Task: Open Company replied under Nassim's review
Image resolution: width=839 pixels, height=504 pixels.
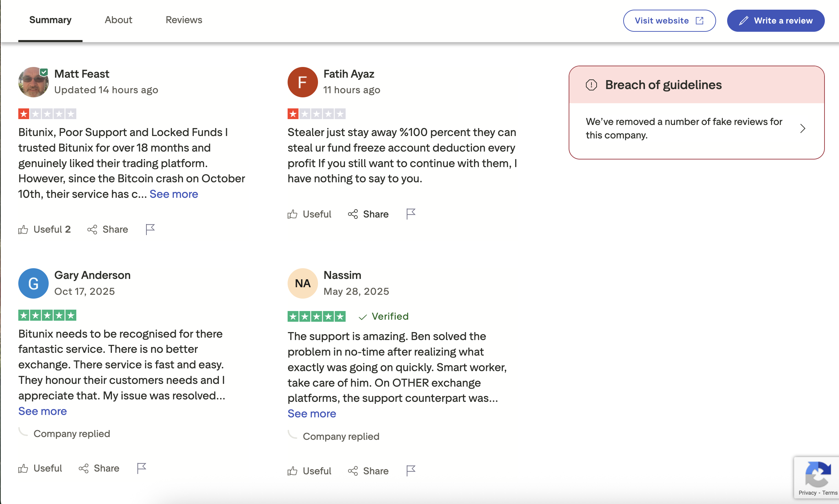Action: click(341, 436)
